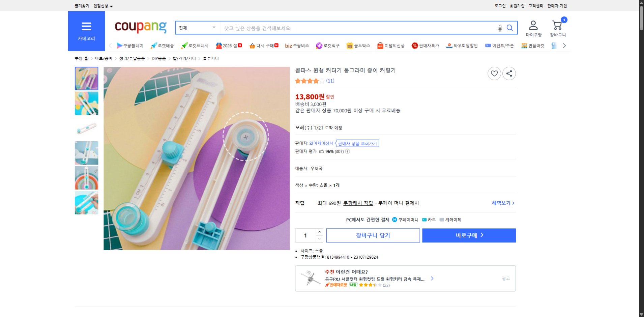Image resolution: width=644 pixels, height=317 pixels.
Task: Open the 이벤트/쿠폰 menu item
Action: coord(502,46)
